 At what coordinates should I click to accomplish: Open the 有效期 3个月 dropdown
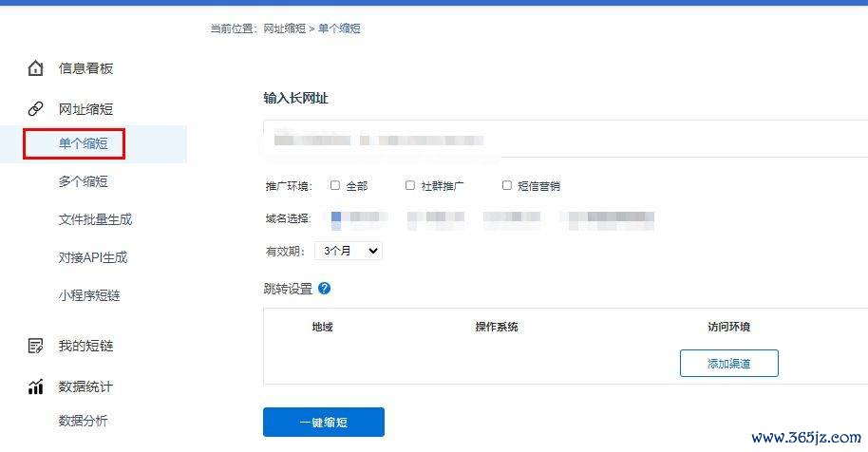pyautogui.click(x=349, y=251)
